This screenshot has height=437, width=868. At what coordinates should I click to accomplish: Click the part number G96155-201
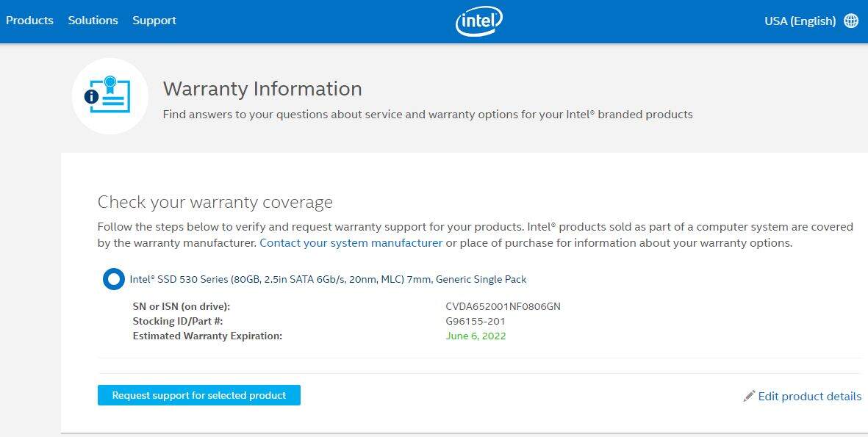point(475,321)
